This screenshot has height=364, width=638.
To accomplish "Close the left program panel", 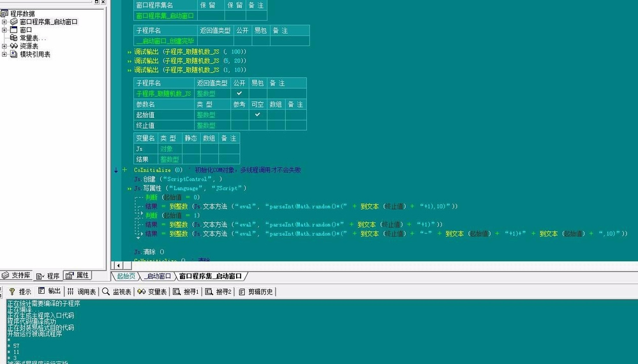I will 103,2.
